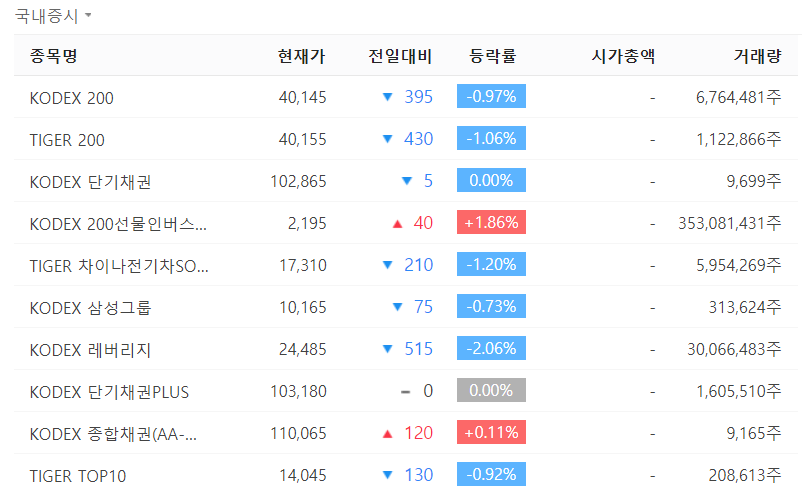The width and height of the screenshot is (809, 494).
Task: Open KODEX 종합채권(AA-... stock name
Action: coord(113,434)
